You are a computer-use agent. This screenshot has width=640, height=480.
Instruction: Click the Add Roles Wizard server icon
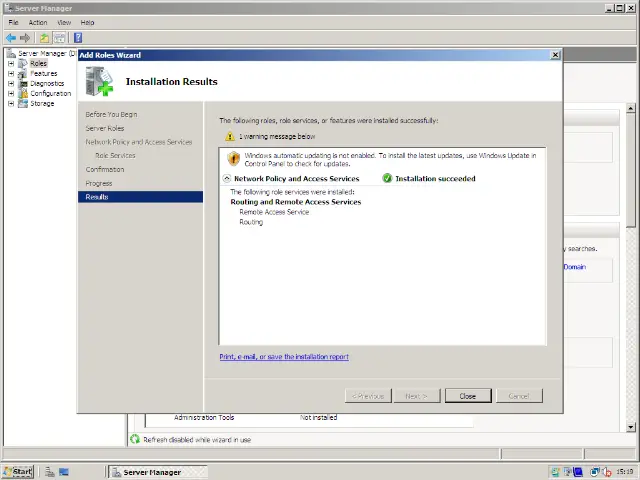click(x=99, y=82)
